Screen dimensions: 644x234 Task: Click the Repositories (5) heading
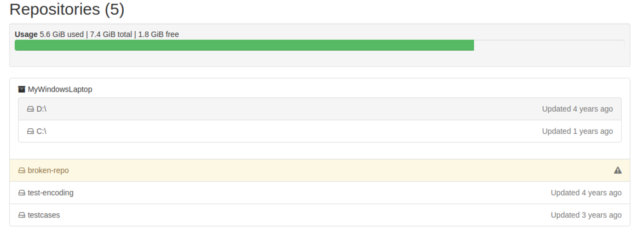click(67, 9)
